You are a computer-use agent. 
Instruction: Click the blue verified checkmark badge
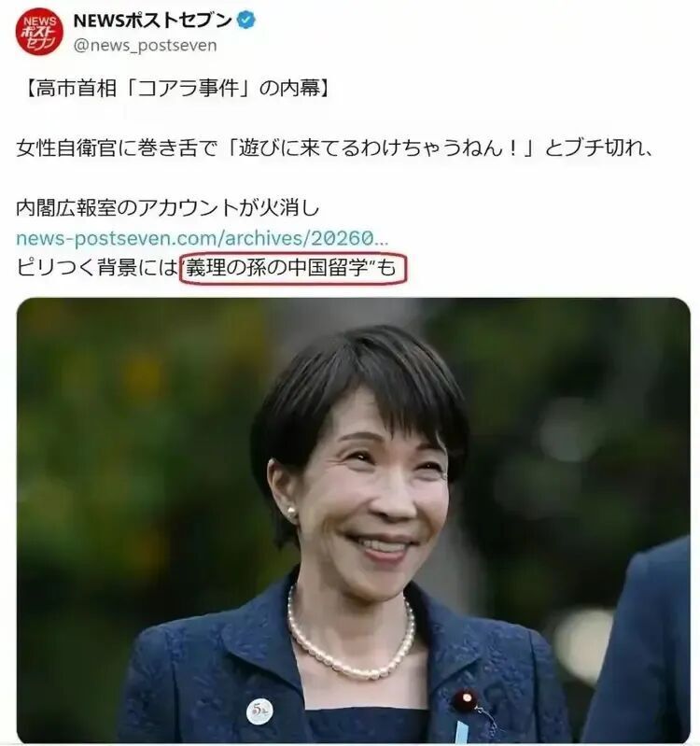tap(246, 20)
